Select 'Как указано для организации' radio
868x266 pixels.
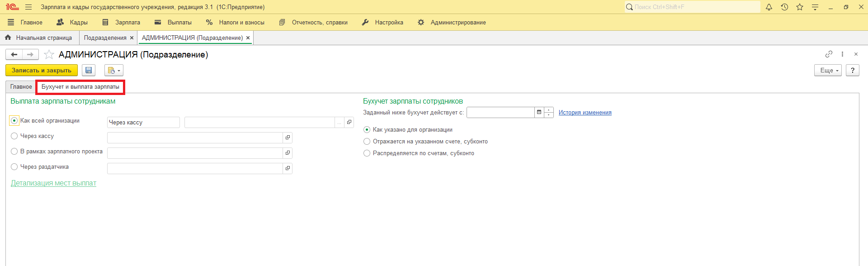367,130
